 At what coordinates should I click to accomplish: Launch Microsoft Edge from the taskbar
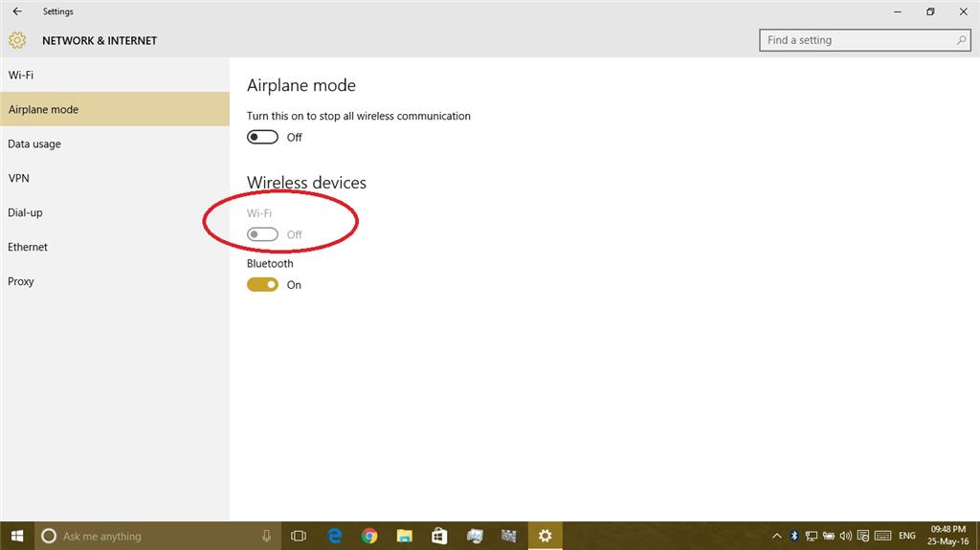(334, 536)
